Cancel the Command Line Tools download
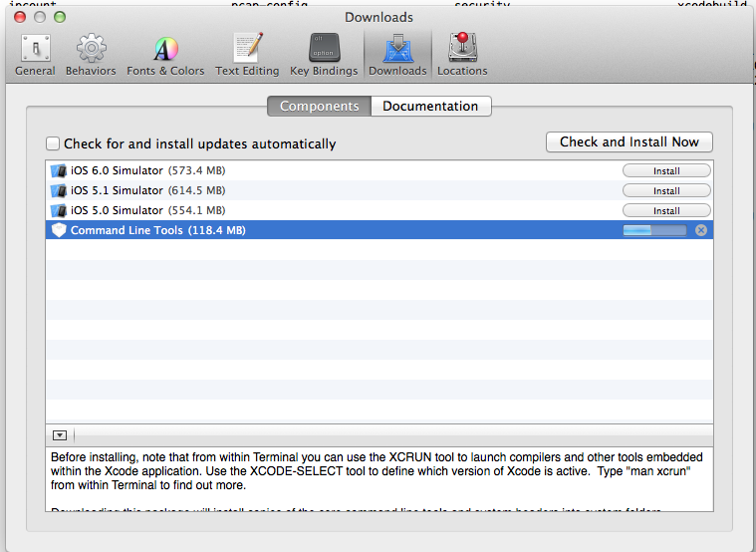 [x=701, y=230]
